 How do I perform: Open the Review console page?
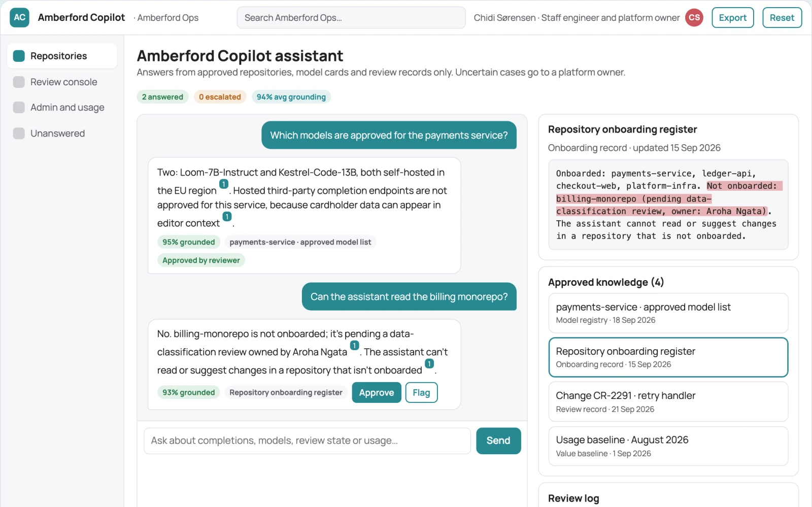(62, 82)
